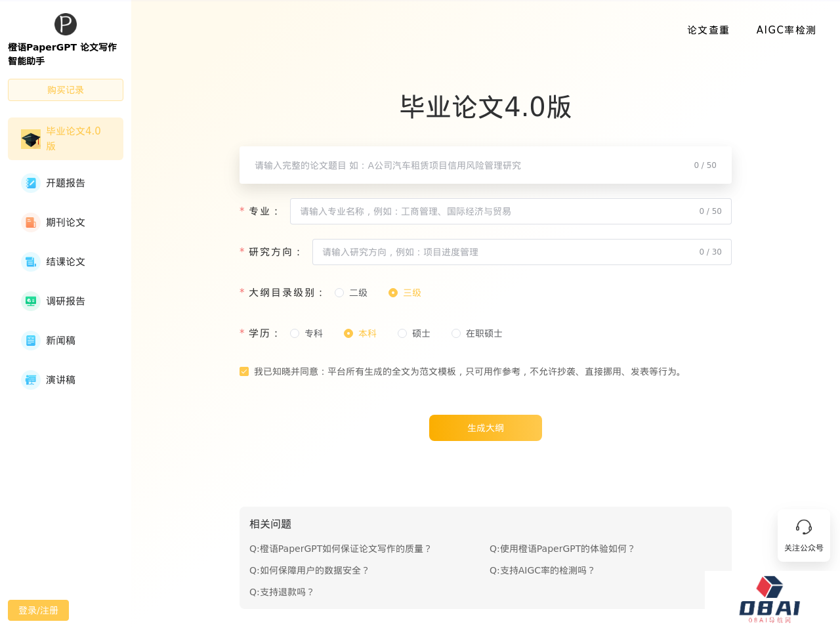This screenshot has width=840, height=630.
Task: Focus the thesis title input field
Action: (x=486, y=165)
